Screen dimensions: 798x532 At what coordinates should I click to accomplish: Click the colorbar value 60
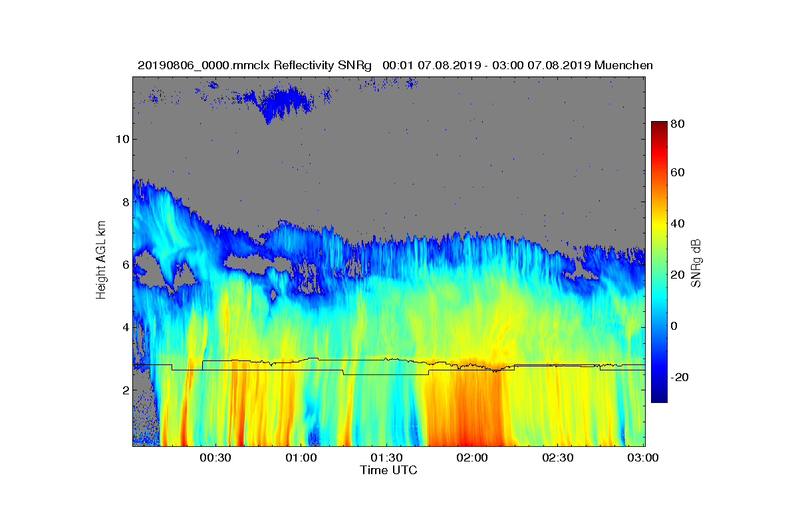[678, 173]
